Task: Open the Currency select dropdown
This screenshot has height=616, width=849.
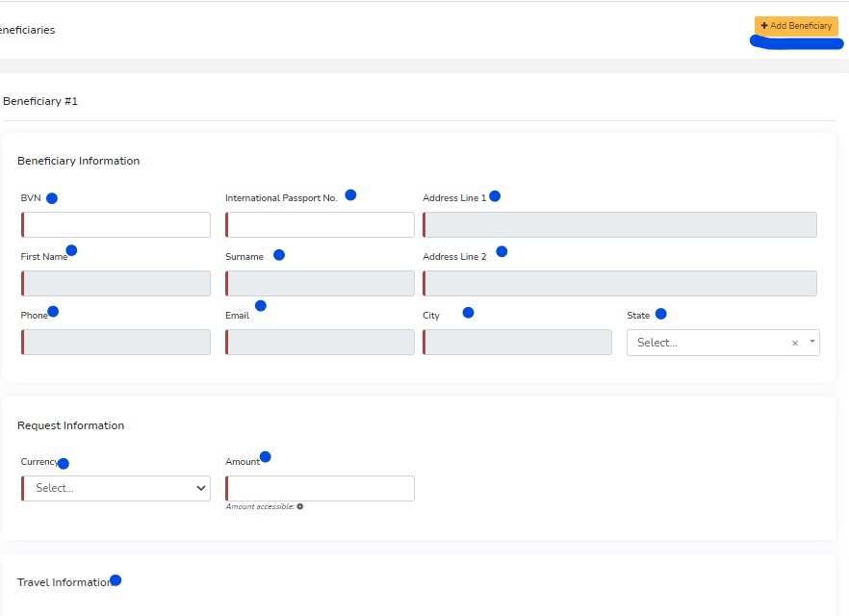Action: point(116,488)
